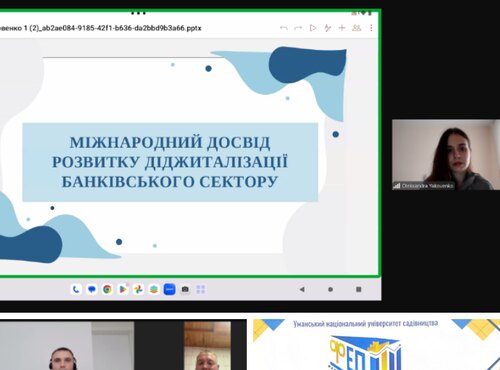Viewport: 500px width, 370px height.
Task: Start the slideshow with the play icon
Action: coord(313,28)
